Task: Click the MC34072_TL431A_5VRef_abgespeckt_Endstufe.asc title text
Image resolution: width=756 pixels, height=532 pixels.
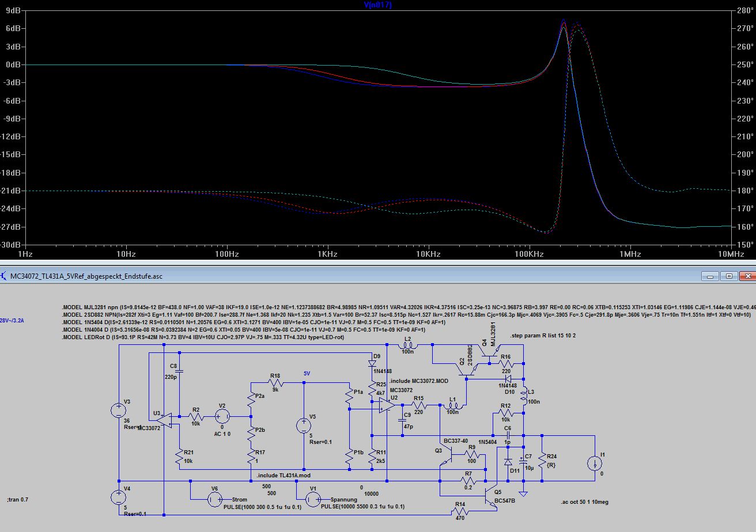Action: [x=86, y=276]
